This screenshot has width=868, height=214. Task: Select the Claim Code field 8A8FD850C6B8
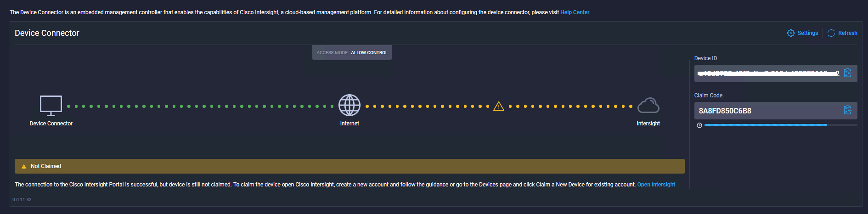coord(725,111)
